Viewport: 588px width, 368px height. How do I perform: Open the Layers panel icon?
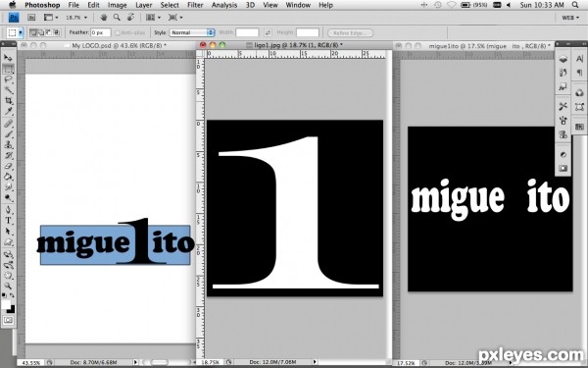pos(563,59)
